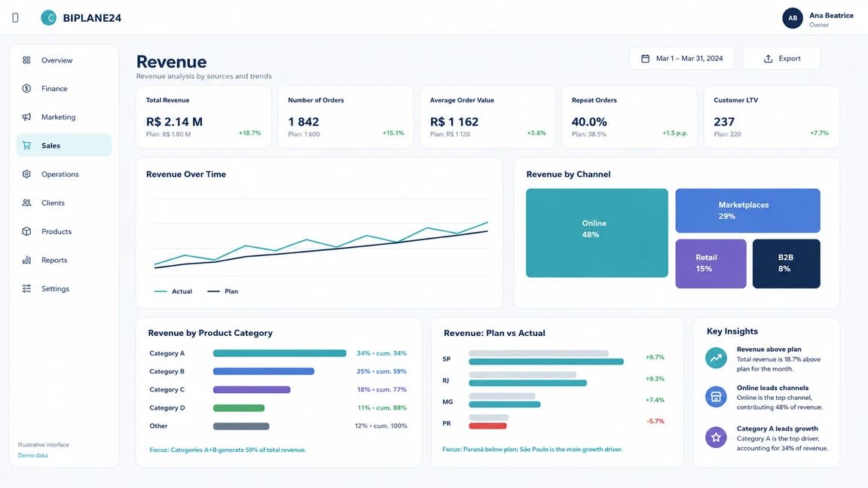Click the "+9.7%" SP variance value
Image resolution: width=868 pixels, height=488 pixels.
(x=655, y=358)
